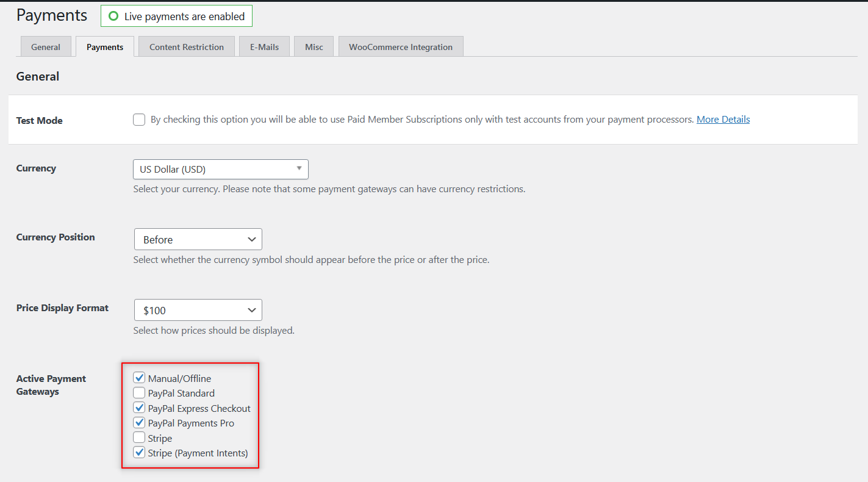Check the plain Stripe gateway box
Viewport: 868px width, 482px height.
tap(139, 437)
